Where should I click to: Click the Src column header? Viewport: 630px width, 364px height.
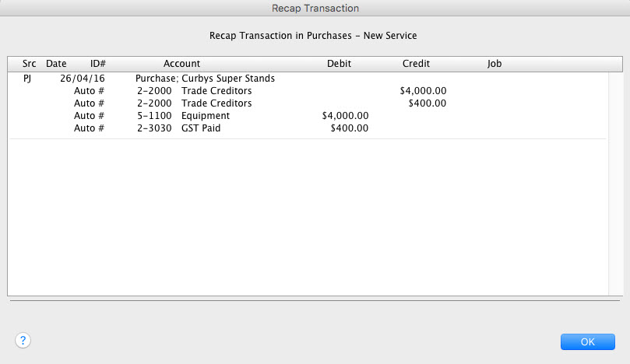30,64
